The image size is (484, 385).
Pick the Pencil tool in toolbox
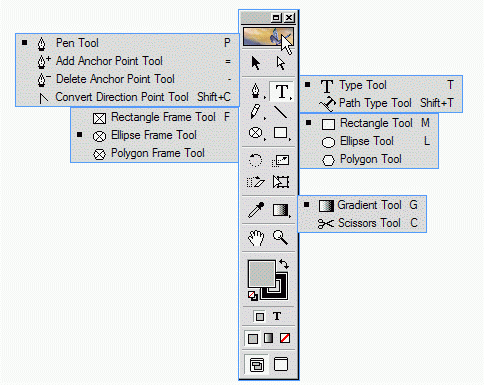pyautogui.click(x=256, y=112)
